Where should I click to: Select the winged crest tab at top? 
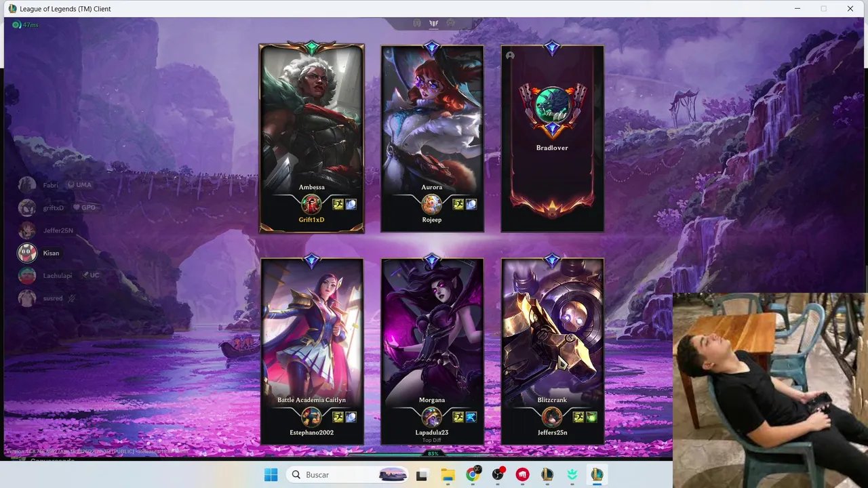(x=434, y=23)
